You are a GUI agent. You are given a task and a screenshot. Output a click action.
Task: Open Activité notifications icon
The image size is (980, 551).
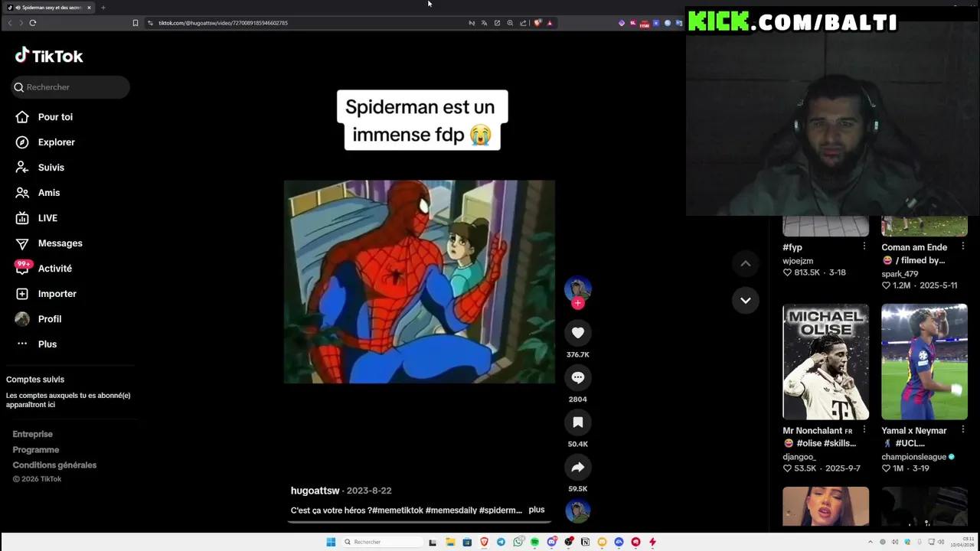(22, 268)
